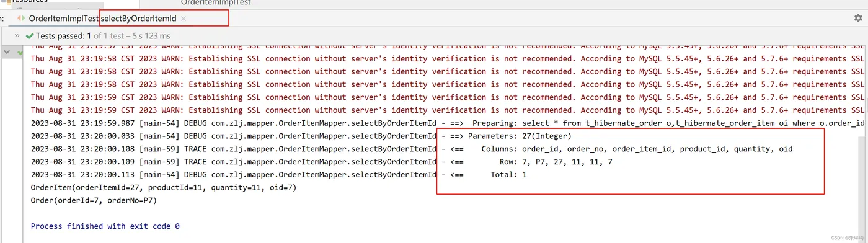
Task: Click the 'OrderItem(orderItemId=27, productId=11' output line
Action: (x=164, y=187)
